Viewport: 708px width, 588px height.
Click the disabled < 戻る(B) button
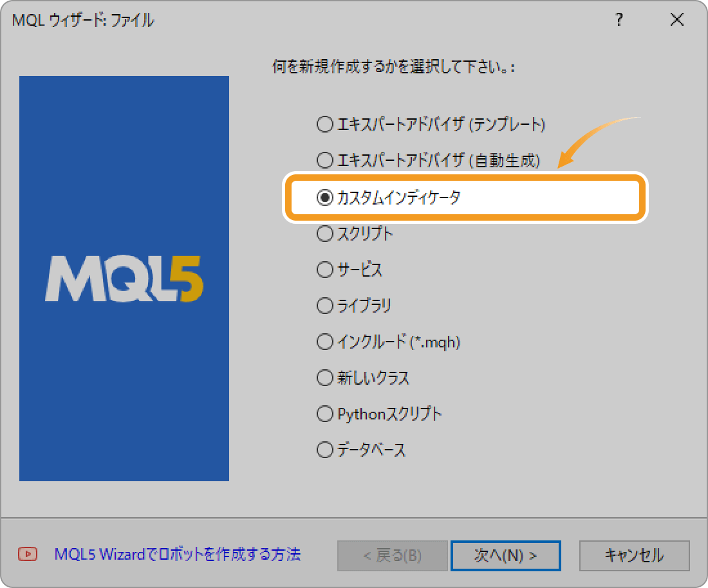pos(393,555)
